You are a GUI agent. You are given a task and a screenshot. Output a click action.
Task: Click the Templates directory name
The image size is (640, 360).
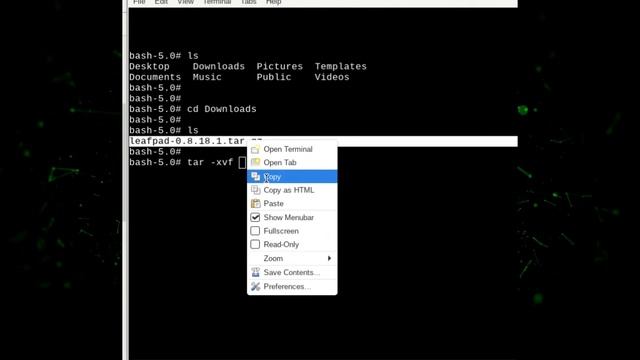pyautogui.click(x=340, y=67)
